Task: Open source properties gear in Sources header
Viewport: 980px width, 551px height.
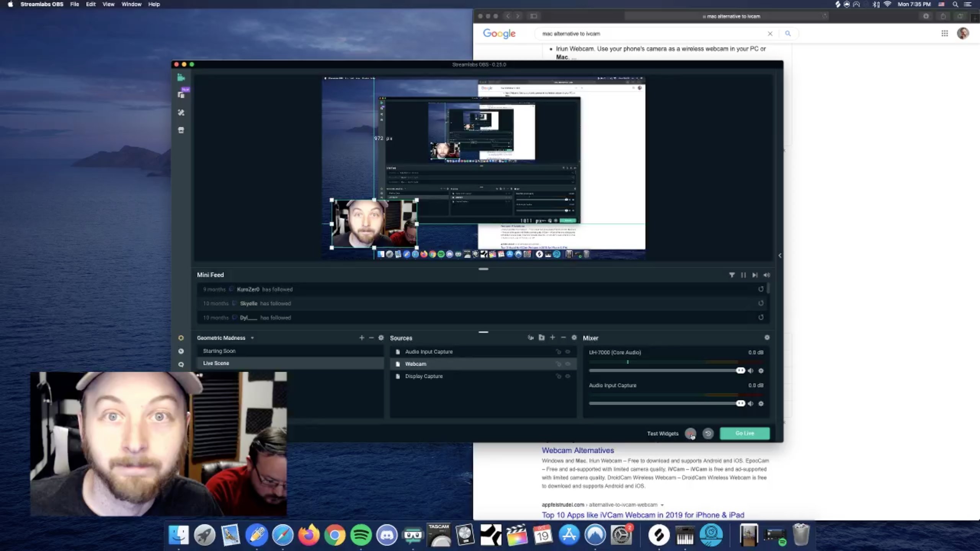Action: 574,337
